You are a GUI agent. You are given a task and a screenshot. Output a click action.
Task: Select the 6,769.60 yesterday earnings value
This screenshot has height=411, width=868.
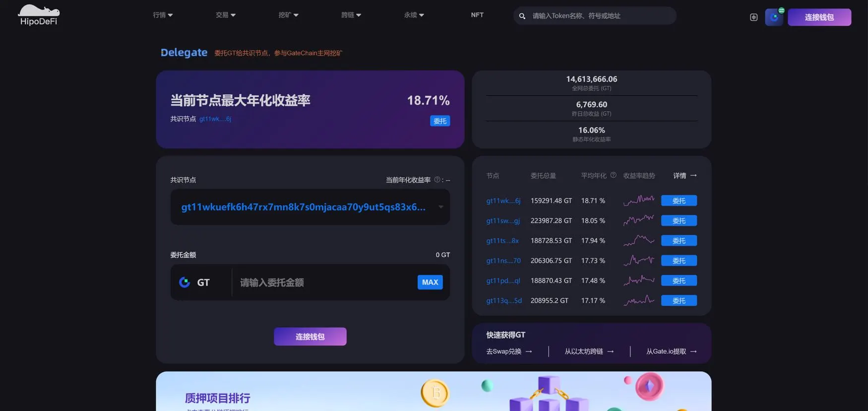click(x=592, y=105)
